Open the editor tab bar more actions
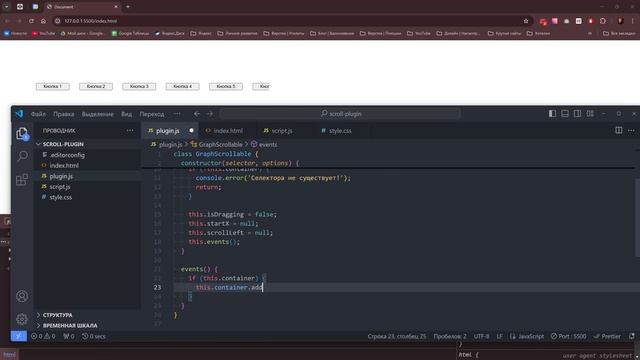This screenshot has width=640, height=360. point(631,130)
